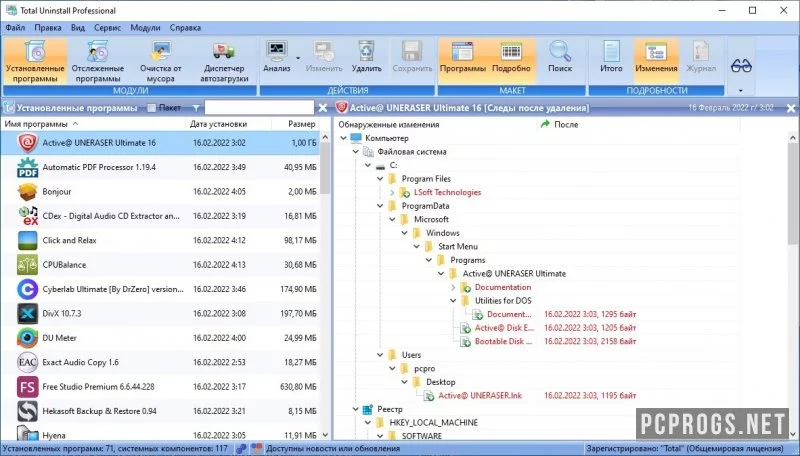Select the CPUBalance icon
Image resolution: width=800 pixels, height=456 pixels.
click(x=28, y=265)
